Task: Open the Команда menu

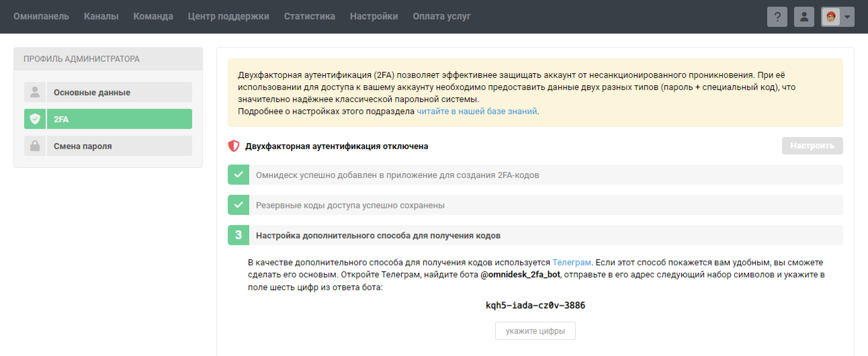Action: (153, 16)
